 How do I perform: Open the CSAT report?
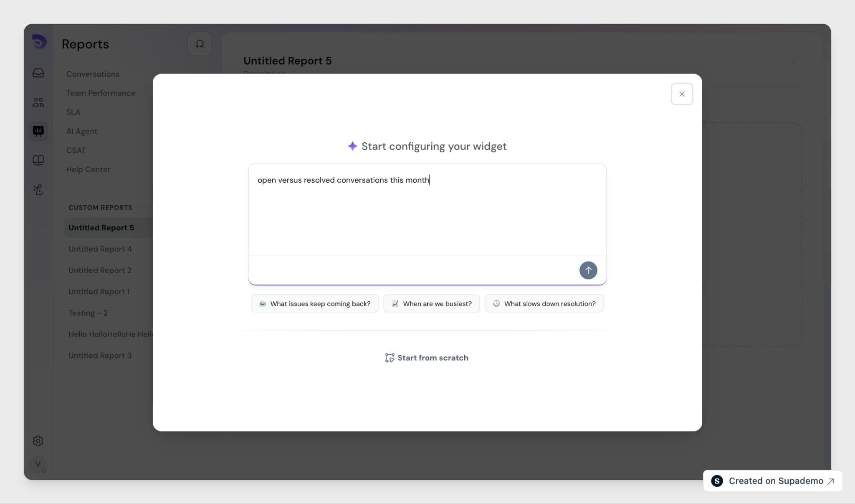click(x=76, y=150)
